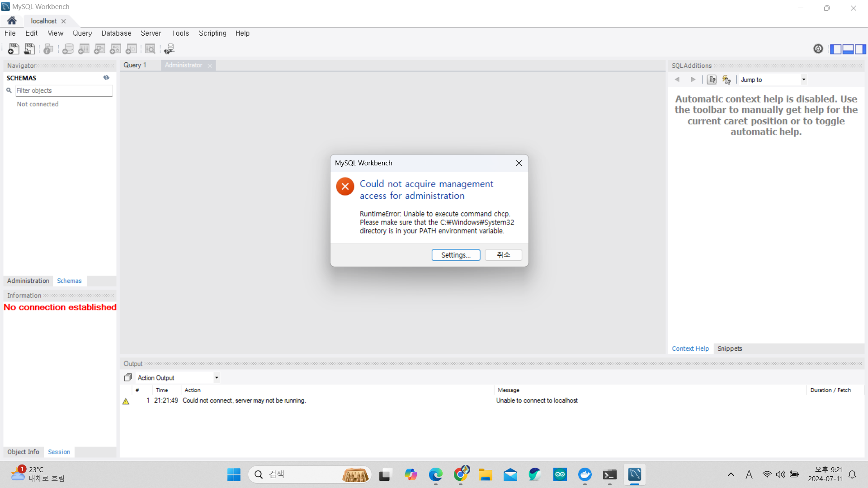Open Arduino IDE from taskbar
The image size is (868, 488).
click(x=560, y=474)
